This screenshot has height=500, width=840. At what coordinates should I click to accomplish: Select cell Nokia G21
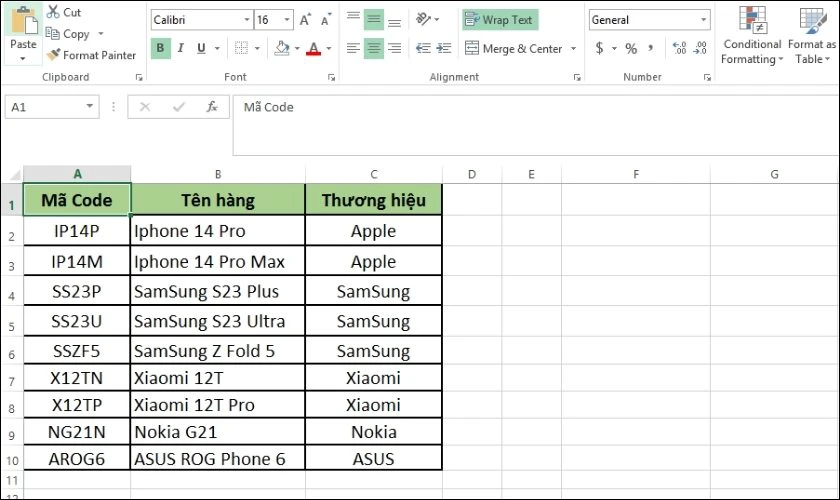[218, 432]
